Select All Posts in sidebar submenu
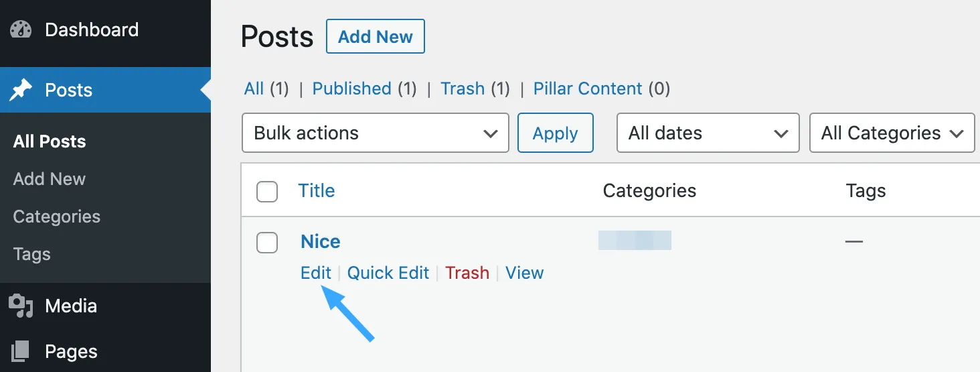Image resolution: width=980 pixels, height=372 pixels. (50, 141)
